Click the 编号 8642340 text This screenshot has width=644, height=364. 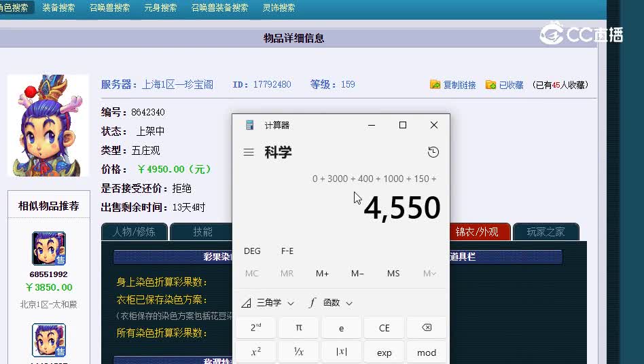132,112
